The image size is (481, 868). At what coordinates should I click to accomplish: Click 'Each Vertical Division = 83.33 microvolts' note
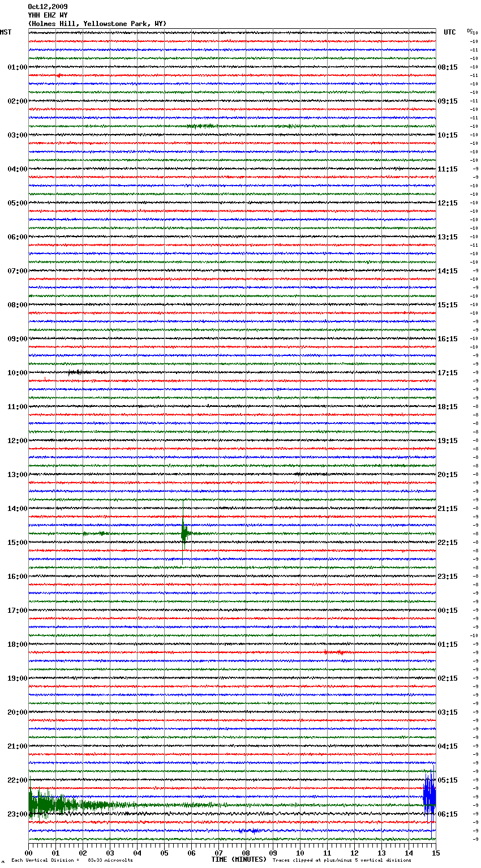pyautogui.click(x=72, y=860)
